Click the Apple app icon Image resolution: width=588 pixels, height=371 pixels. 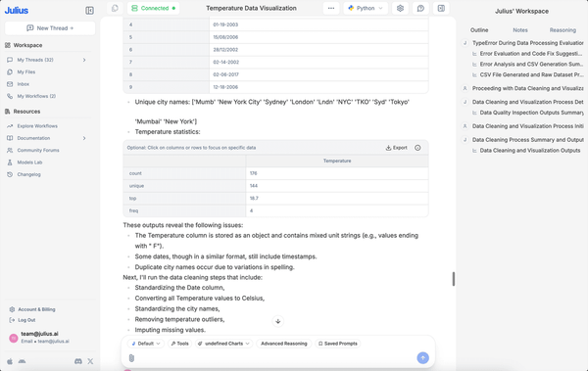[x=10, y=361]
